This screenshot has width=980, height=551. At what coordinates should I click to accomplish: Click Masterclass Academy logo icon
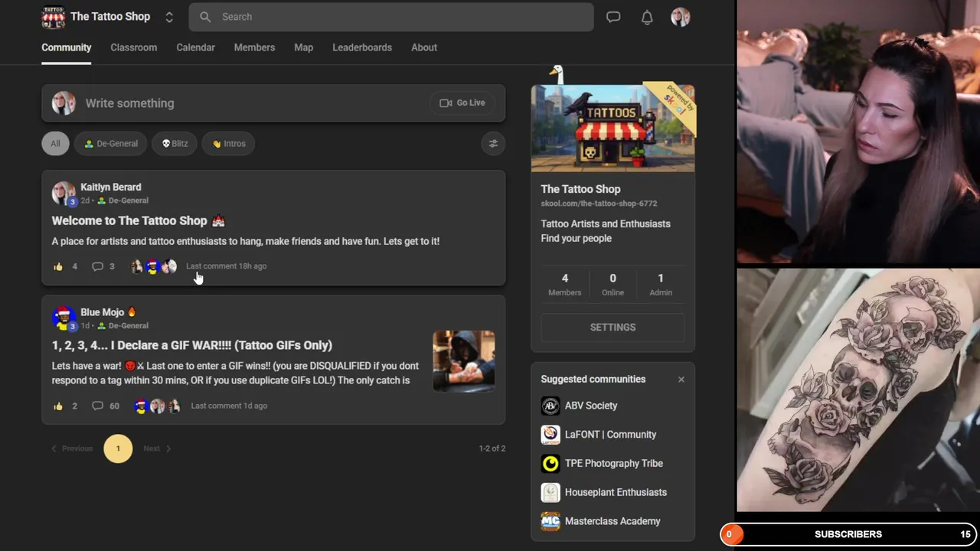click(550, 521)
